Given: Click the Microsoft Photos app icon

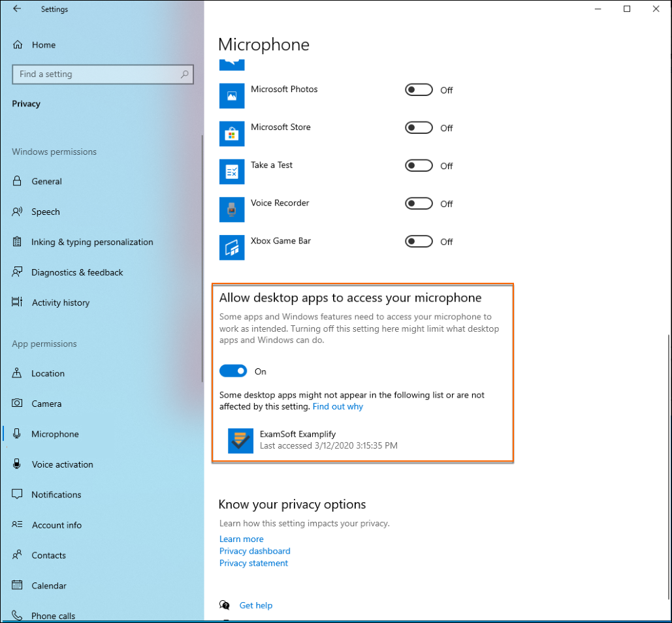Looking at the screenshot, I should tap(232, 96).
